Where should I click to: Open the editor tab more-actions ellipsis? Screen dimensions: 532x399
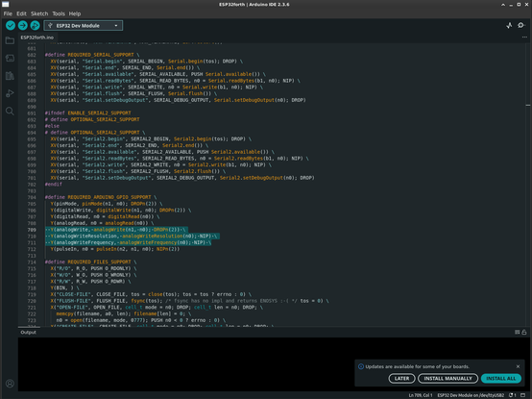click(x=524, y=37)
